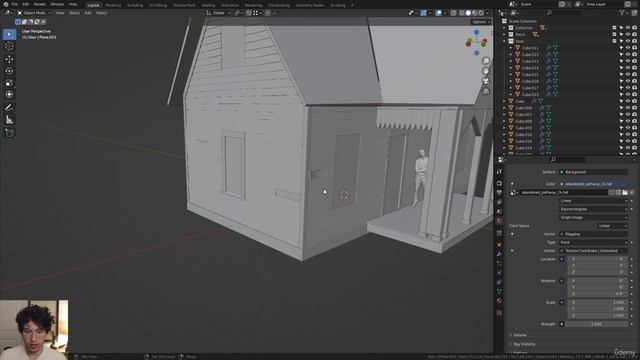Expand the Porch collection
The image size is (640, 360).
[504, 35]
